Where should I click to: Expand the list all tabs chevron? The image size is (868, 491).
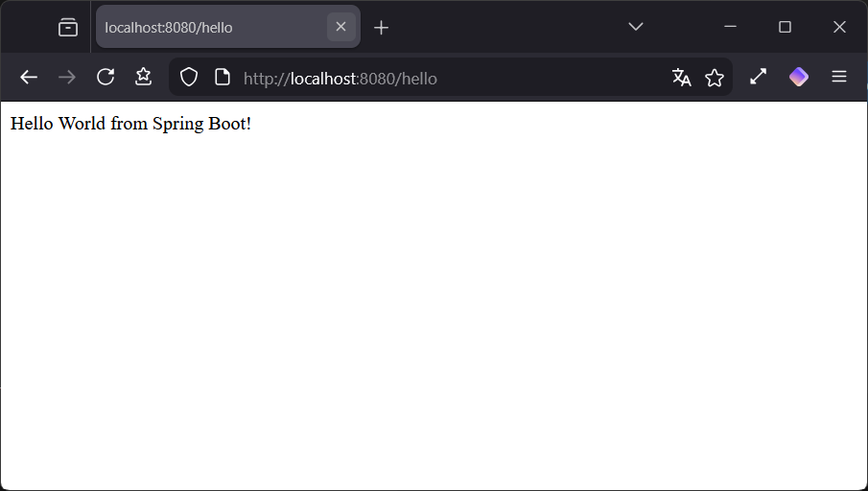pos(636,27)
